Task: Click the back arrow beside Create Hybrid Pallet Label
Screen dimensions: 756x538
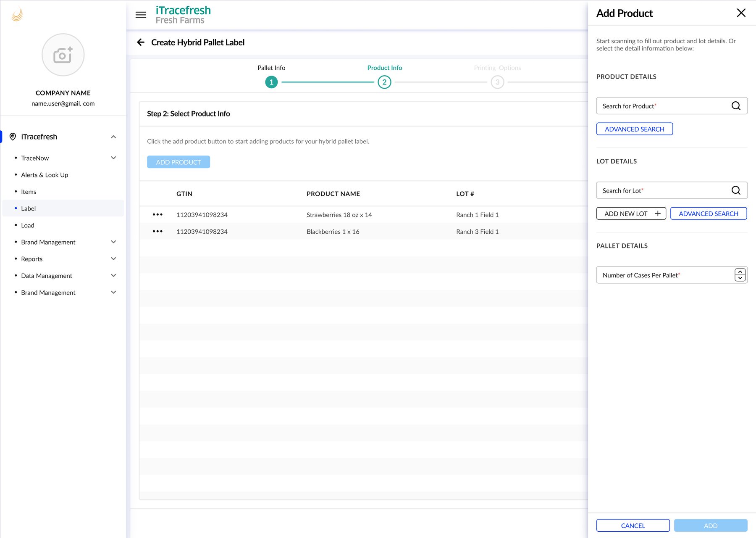Action: pyautogui.click(x=141, y=42)
